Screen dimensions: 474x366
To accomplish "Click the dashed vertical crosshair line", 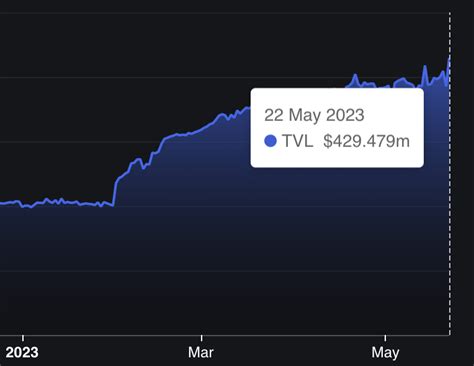I will pos(450,173).
